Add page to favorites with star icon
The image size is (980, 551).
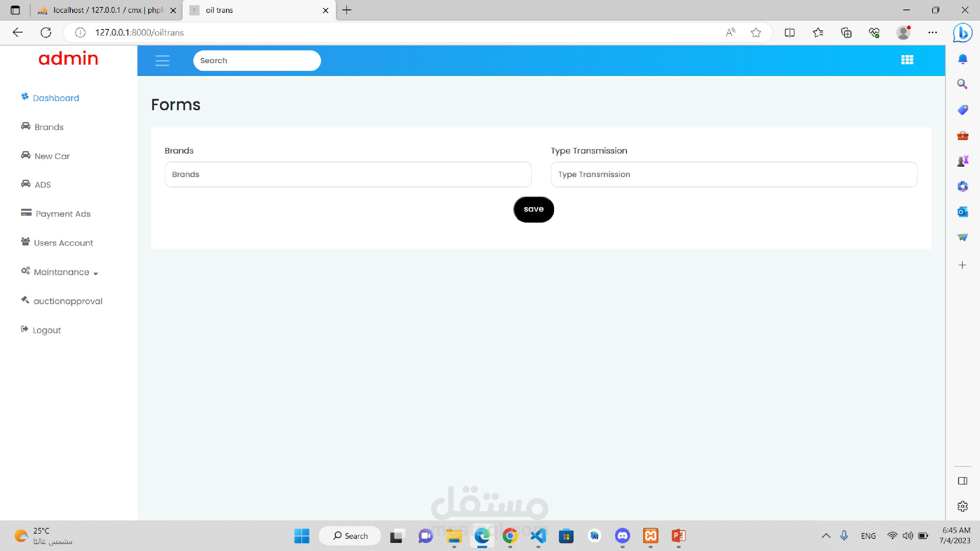coord(755,33)
